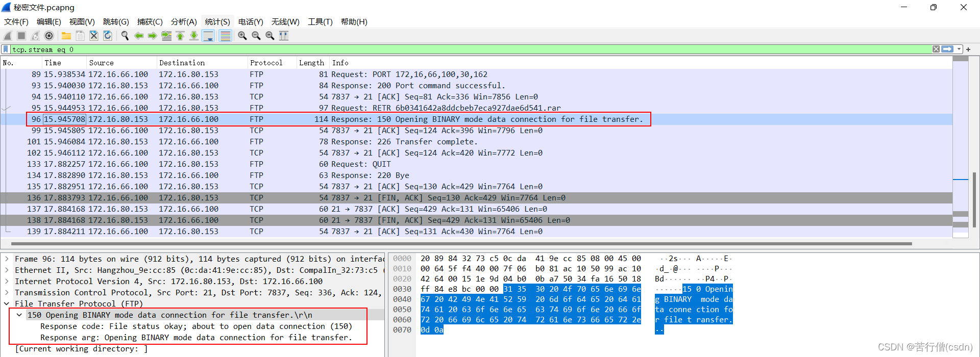
Task: Sort by Time column header
Action: (64, 63)
